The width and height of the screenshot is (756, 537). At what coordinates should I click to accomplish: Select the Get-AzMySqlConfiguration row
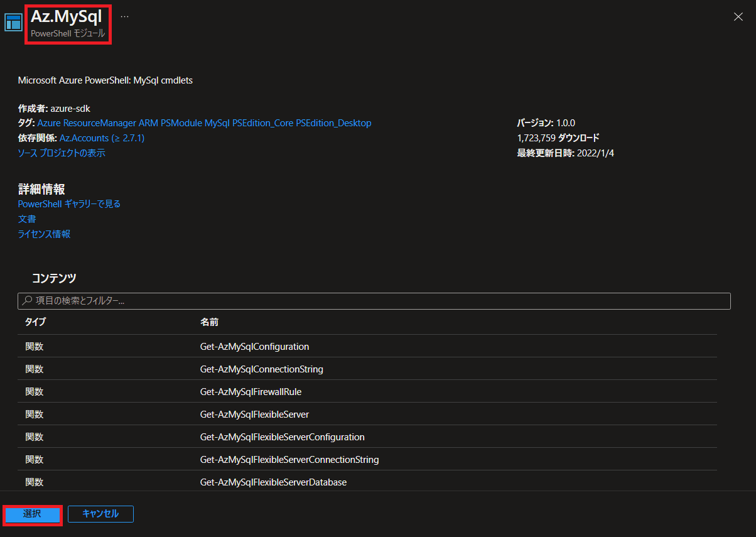367,346
